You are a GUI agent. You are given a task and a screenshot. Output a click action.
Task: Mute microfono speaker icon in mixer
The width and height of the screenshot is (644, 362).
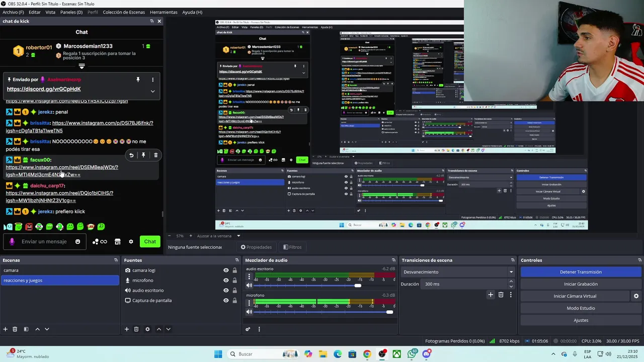point(249,312)
